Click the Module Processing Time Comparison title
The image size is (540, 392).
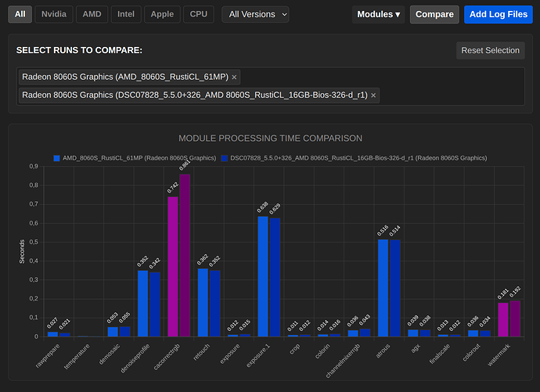tap(270, 138)
